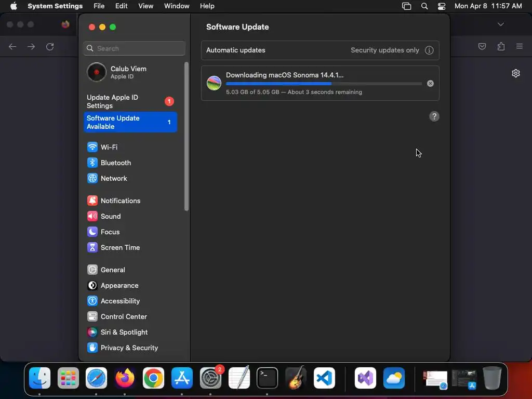The width and height of the screenshot is (532, 399).
Task: Switch to Firefox in the Dock
Action: pos(125,378)
